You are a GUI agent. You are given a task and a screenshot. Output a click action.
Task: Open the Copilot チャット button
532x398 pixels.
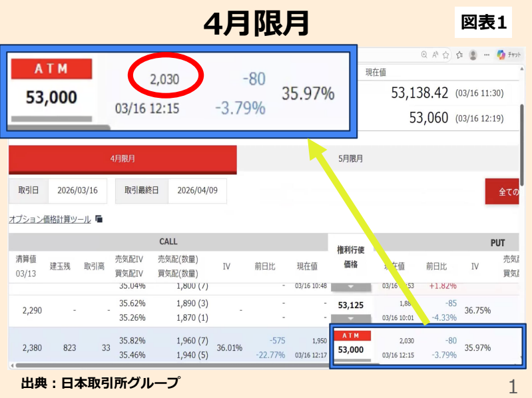click(509, 55)
